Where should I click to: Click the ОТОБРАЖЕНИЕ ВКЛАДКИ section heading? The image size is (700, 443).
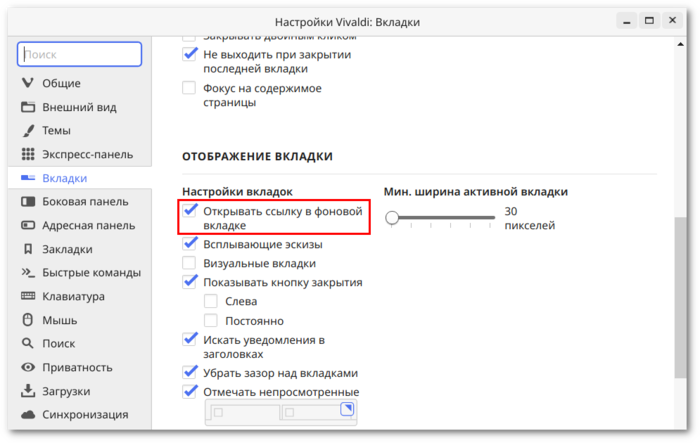[257, 156]
